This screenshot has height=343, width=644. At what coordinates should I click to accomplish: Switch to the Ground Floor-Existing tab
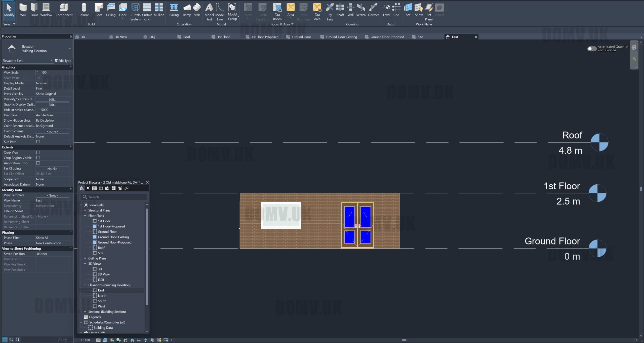click(341, 37)
